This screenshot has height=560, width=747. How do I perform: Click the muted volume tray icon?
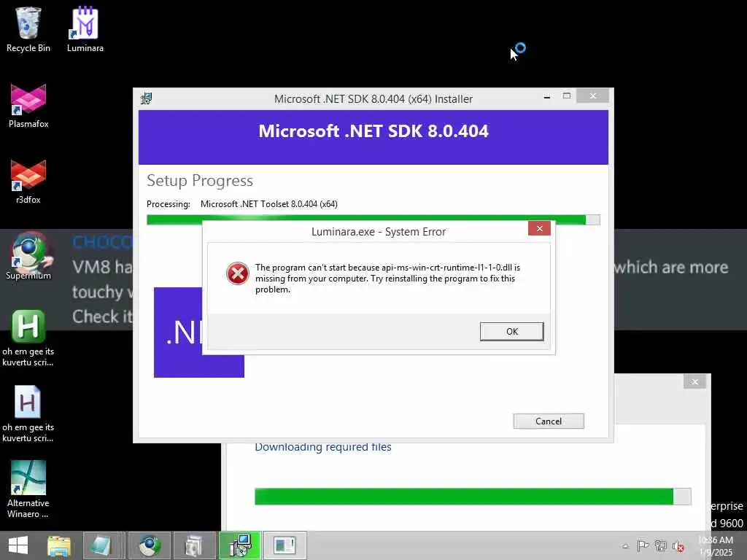(x=678, y=546)
